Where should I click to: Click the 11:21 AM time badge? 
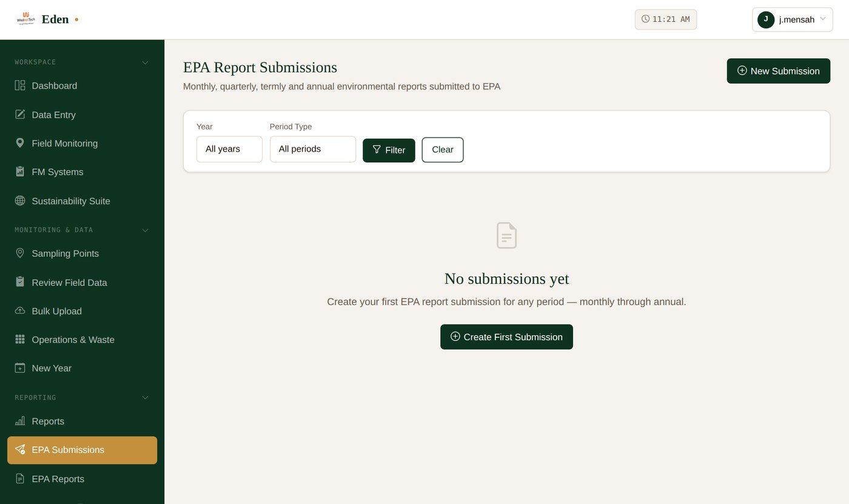click(x=666, y=19)
